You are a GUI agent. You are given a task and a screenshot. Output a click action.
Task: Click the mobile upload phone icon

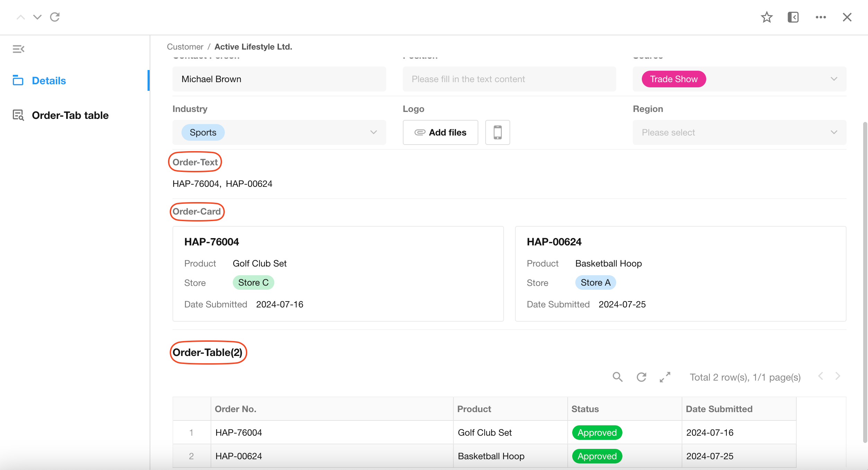(x=497, y=132)
